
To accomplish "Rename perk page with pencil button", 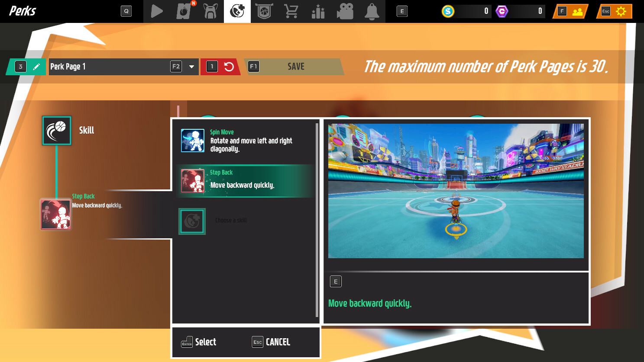I will [x=27, y=67].
